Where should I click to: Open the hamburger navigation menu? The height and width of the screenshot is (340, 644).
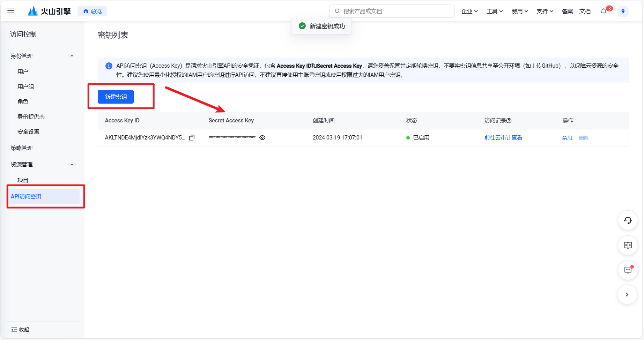(11, 11)
